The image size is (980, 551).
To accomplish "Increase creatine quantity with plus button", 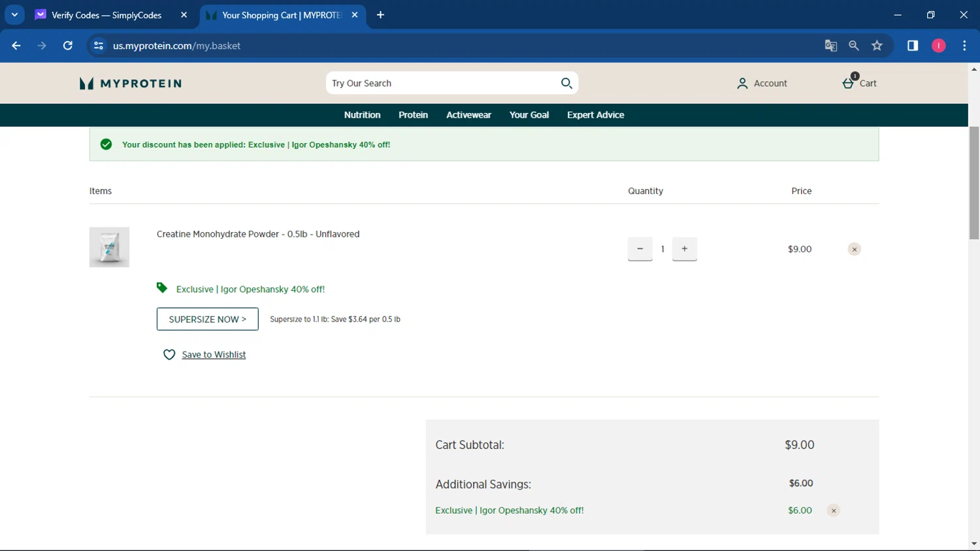I will pos(685,248).
